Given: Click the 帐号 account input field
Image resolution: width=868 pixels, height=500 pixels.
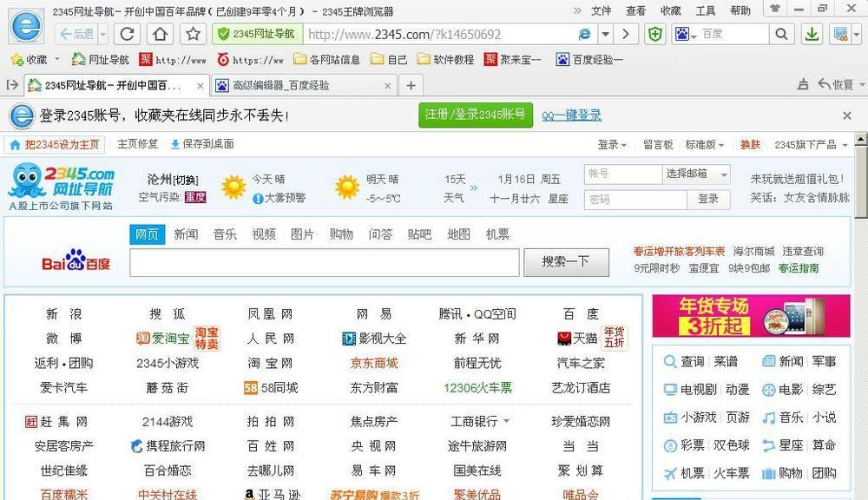Looking at the screenshot, I should pyautogui.click(x=623, y=174).
